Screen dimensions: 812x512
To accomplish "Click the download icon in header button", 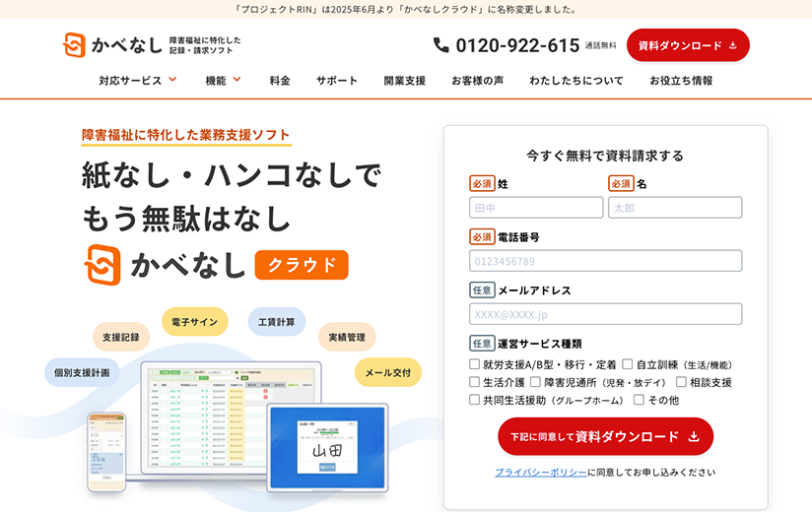I will (x=733, y=45).
